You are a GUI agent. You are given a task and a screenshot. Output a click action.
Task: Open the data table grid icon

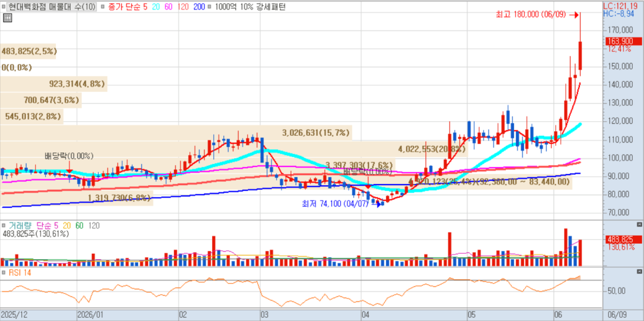[x=7, y=17]
